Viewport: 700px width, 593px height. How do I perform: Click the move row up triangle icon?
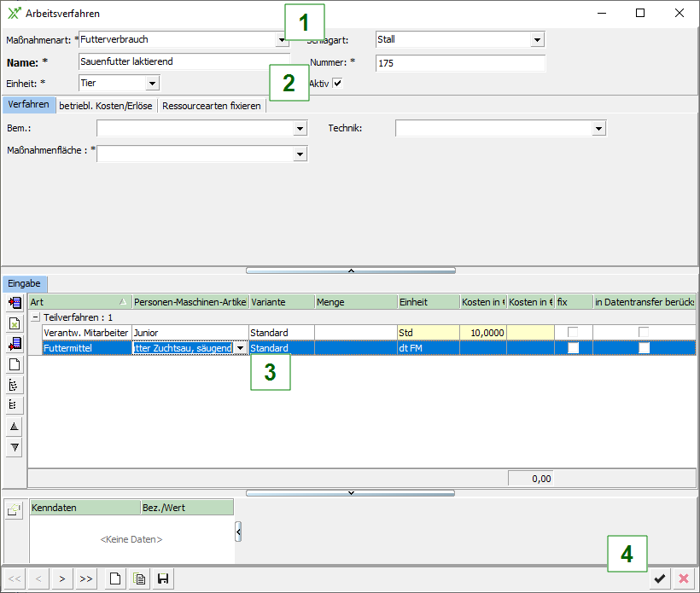(15, 426)
